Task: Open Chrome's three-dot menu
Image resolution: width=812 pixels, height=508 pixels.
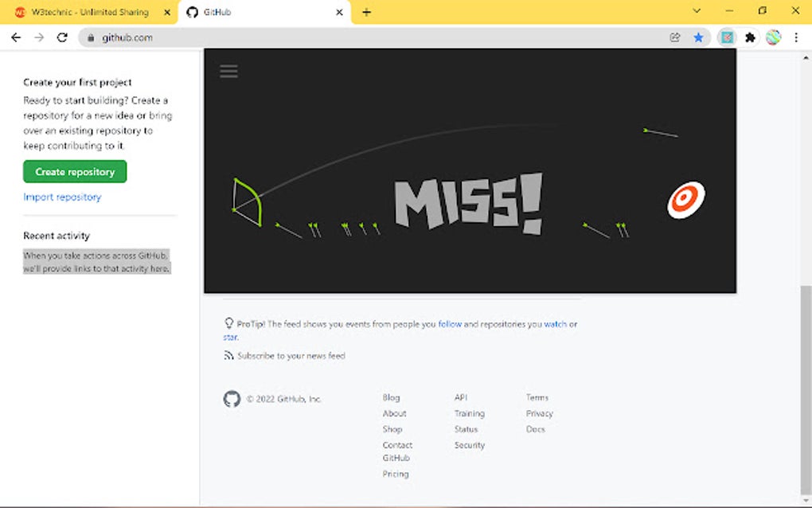Action: pos(796,37)
